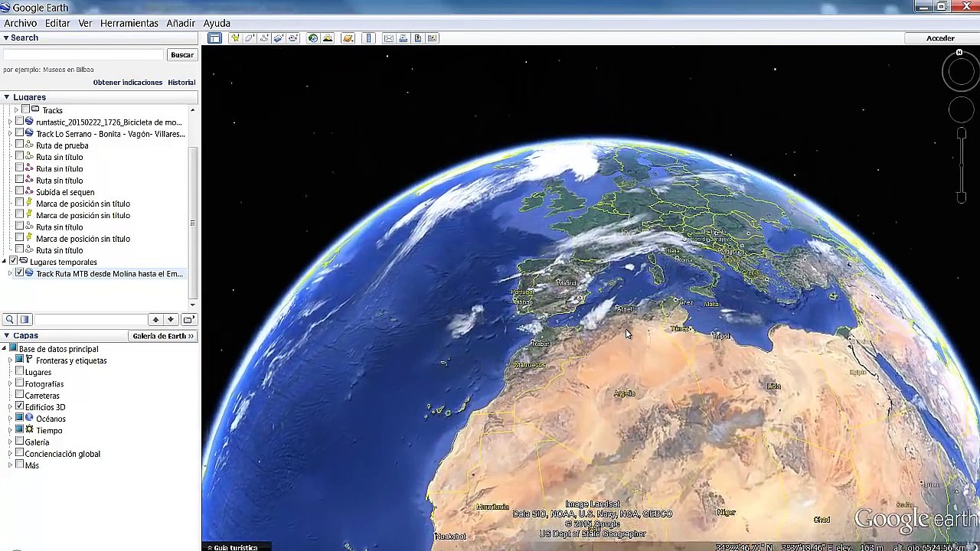Open the Ayuda menu

(217, 23)
